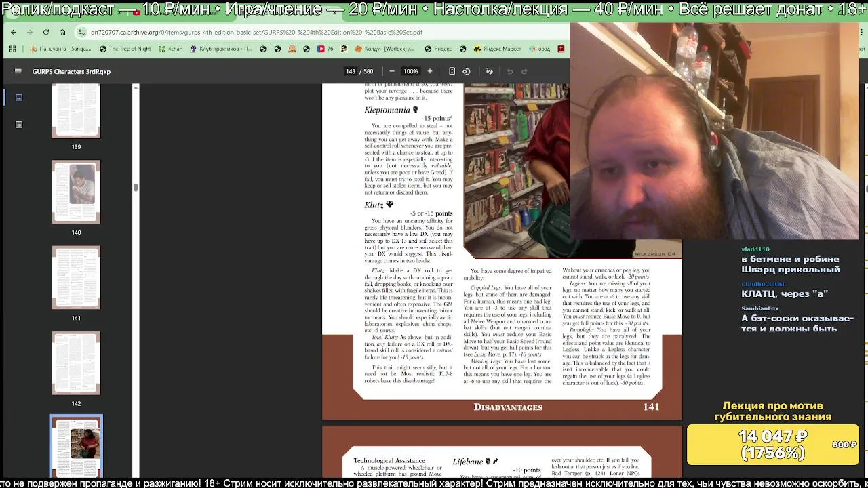Redo the PDF annotation

[x=524, y=71]
